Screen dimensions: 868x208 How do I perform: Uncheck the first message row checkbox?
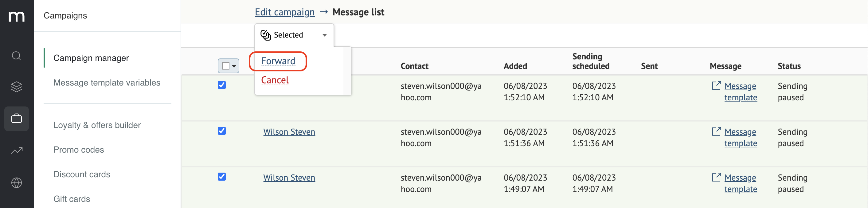222,85
